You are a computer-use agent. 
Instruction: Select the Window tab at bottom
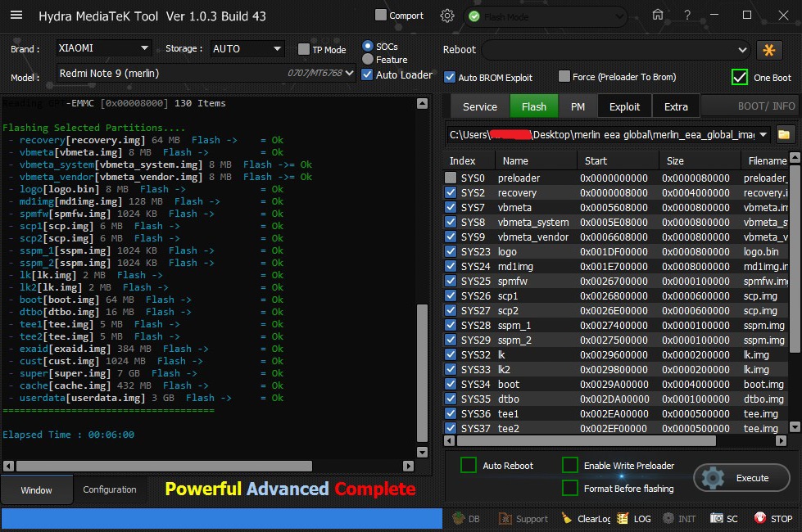36,489
